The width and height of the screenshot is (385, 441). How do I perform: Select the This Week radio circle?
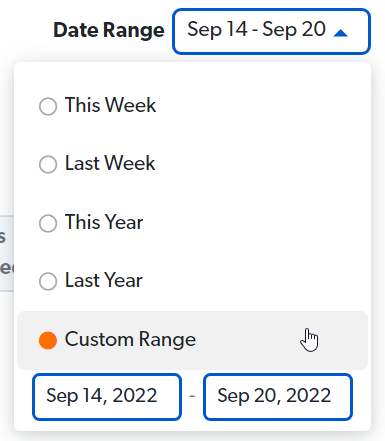point(48,106)
